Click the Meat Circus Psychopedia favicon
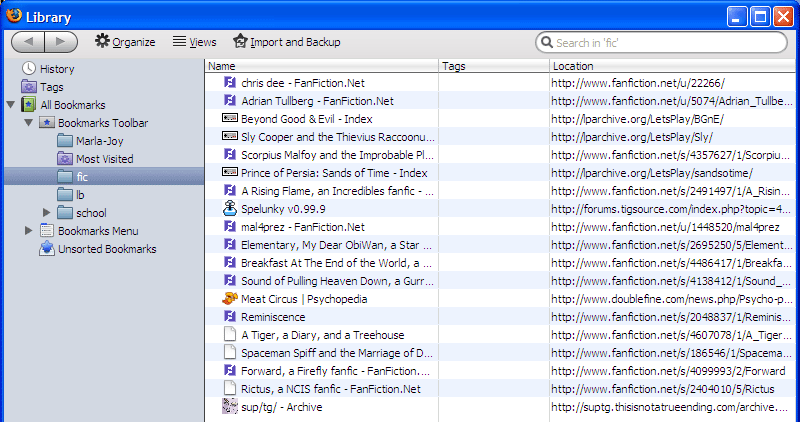The width and height of the screenshot is (800, 422). [229, 299]
